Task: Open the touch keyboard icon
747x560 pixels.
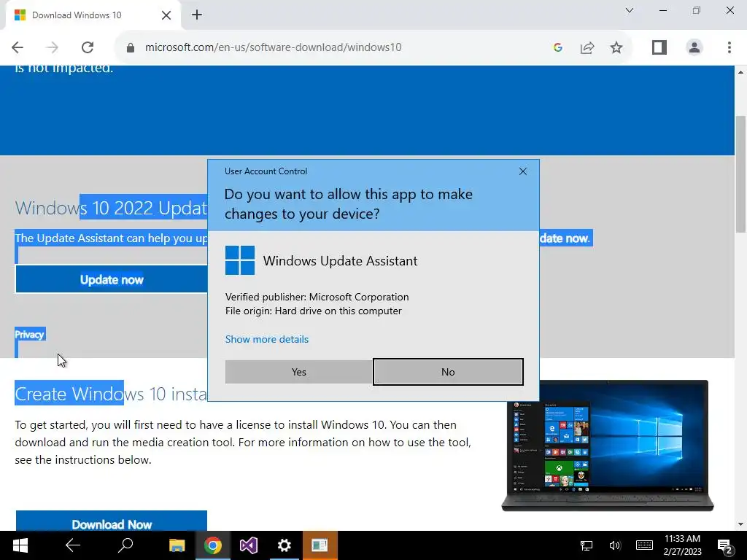Action: click(644, 545)
